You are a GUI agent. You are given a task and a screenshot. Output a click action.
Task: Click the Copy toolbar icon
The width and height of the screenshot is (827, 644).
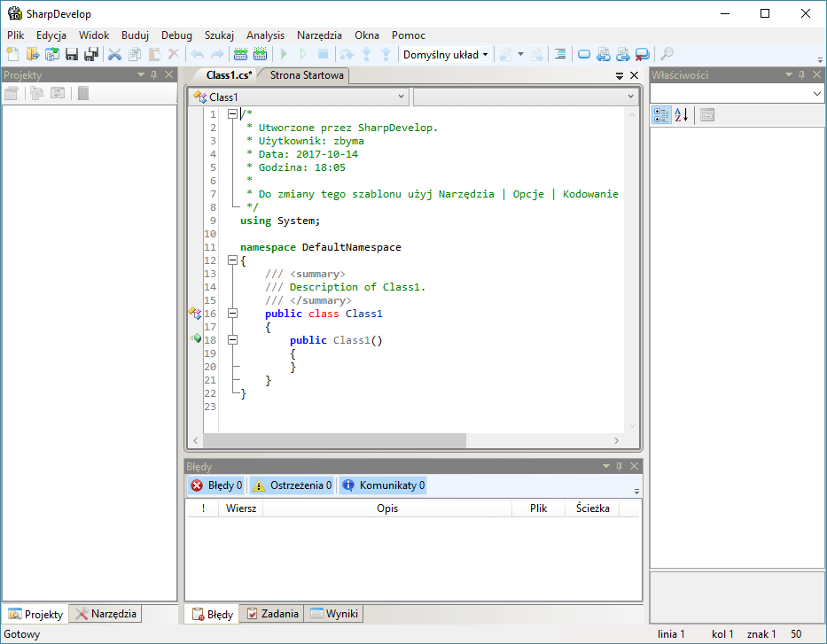135,54
